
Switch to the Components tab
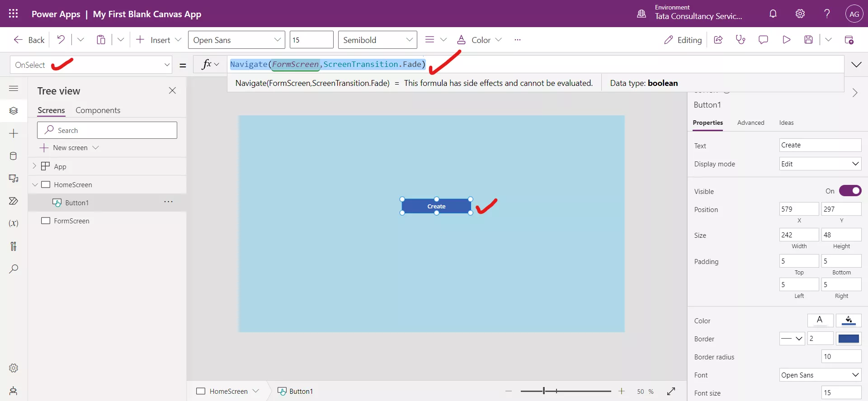coord(98,110)
